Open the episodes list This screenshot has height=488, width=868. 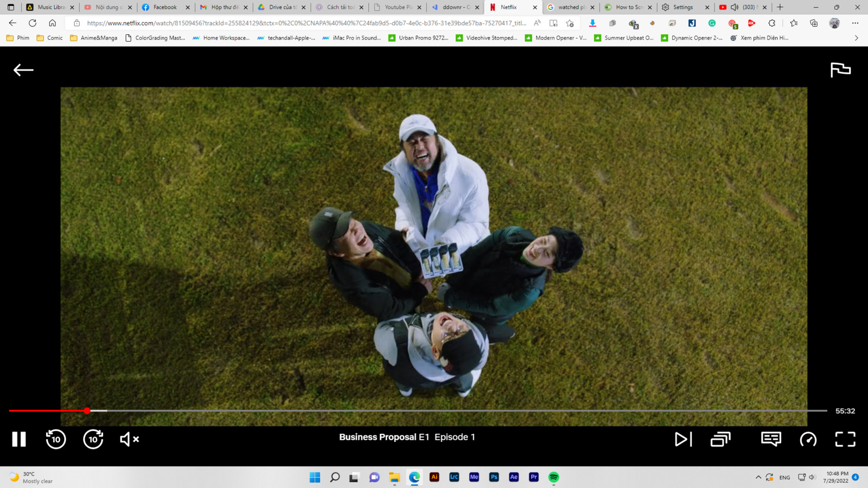point(720,439)
